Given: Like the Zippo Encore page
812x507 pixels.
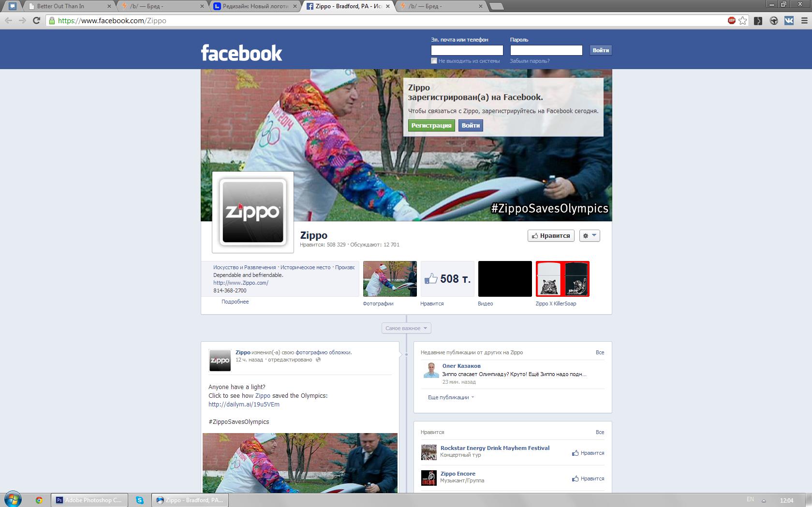Looking at the screenshot, I should coord(588,478).
